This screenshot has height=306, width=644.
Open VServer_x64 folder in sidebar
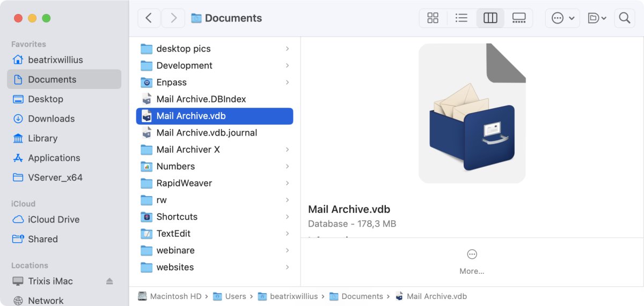pos(64,177)
